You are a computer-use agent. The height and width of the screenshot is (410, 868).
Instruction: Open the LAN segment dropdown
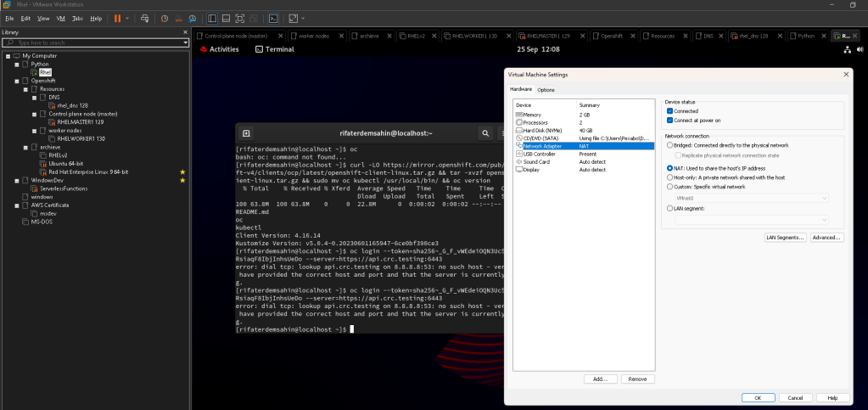[752, 220]
